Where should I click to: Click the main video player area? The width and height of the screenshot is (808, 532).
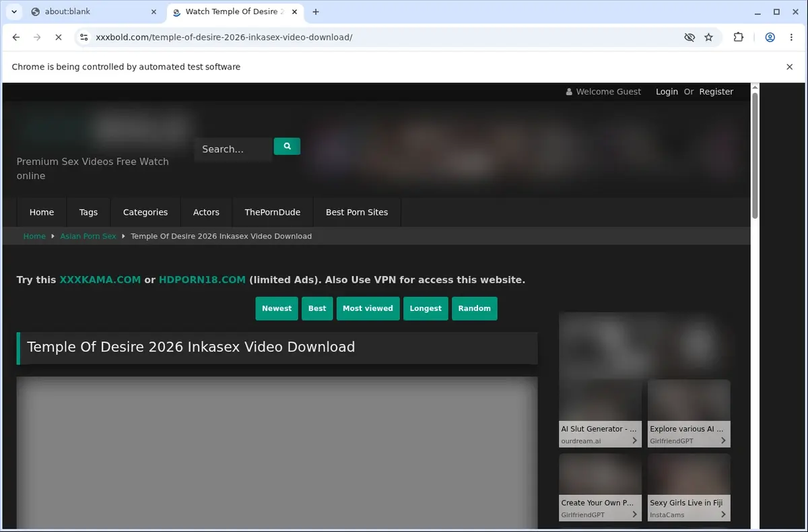(277, 453)
